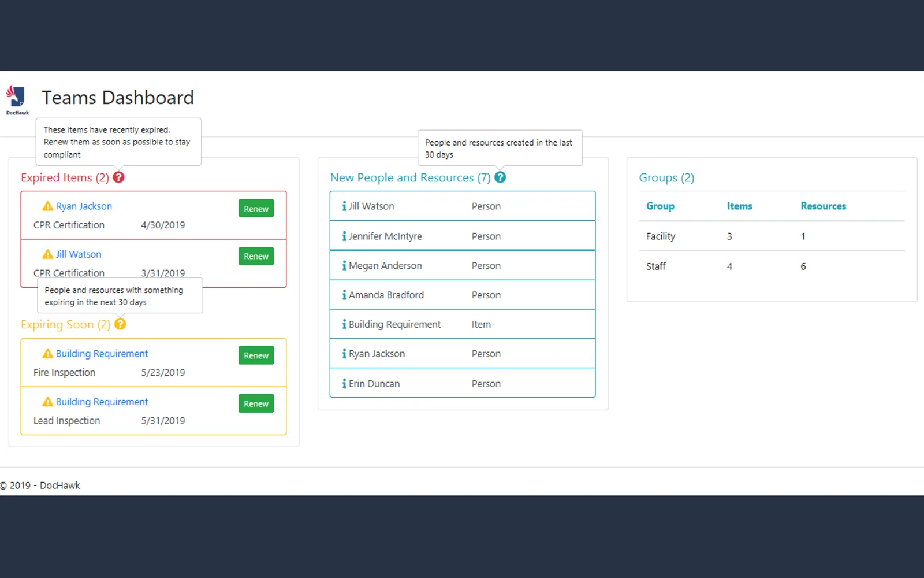Click info icon beside Jennifer McIntyre
The height and width of the screenshot is (578, 924).
pyautogui.click(x=344, y=236)
